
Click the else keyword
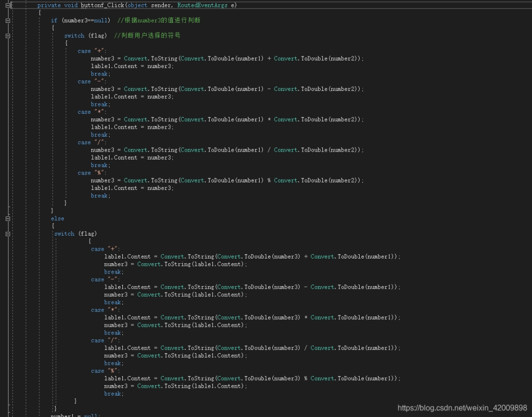[x=57, y=219]
